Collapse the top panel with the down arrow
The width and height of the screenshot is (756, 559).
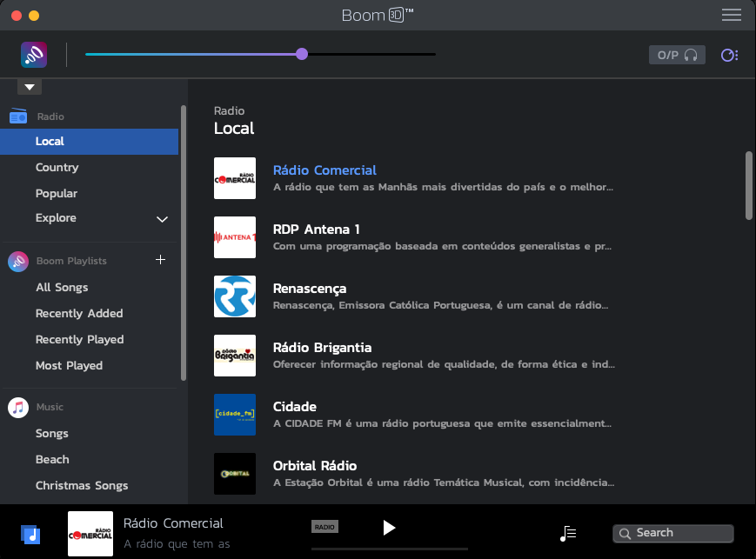click(30, 87)
